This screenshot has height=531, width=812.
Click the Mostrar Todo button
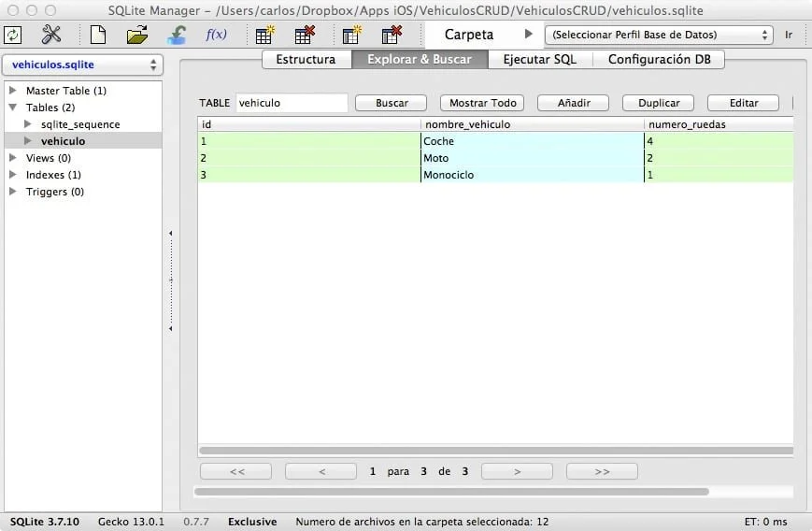[483, 103]
